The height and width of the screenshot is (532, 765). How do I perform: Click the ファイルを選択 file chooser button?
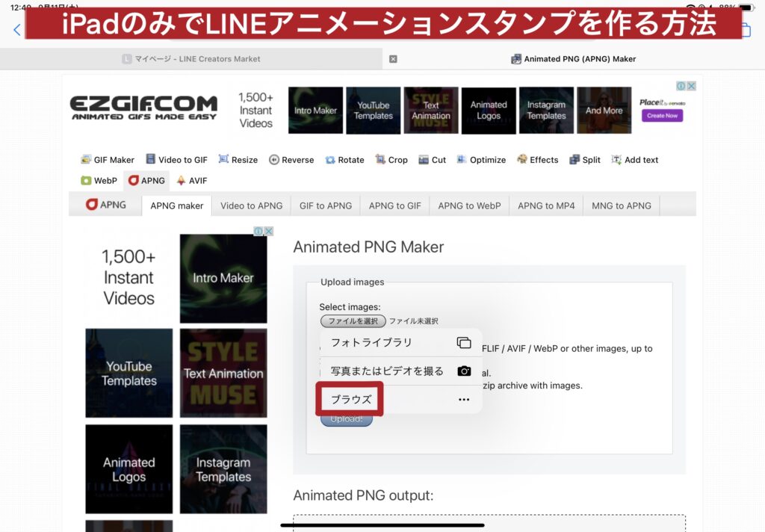[353, 321]
